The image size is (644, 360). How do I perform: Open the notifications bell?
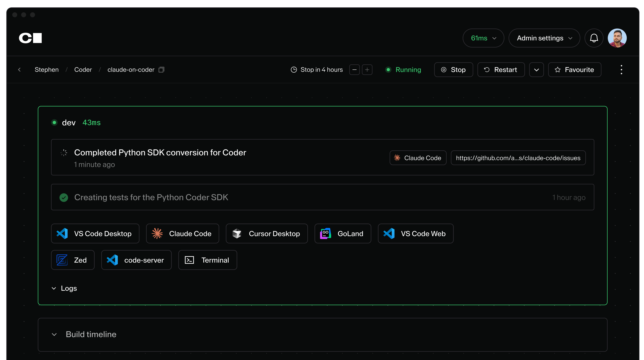pos(594,38)
